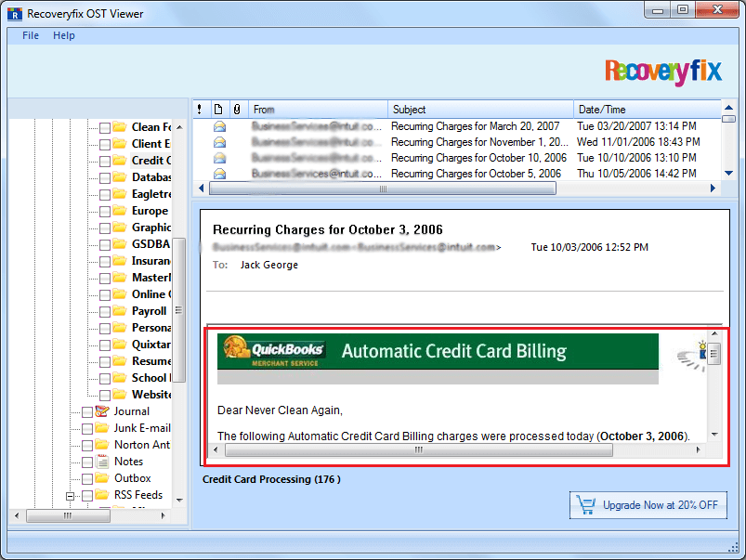Sort message list by From column
The width and height of the screenshot is (746, 560).
pos(318,110)
